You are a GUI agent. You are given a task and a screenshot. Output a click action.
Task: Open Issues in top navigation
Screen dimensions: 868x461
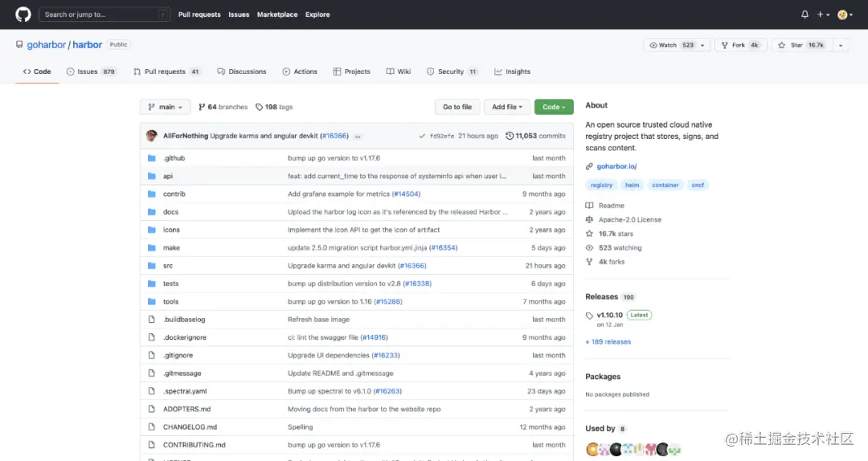pos(239,14)
